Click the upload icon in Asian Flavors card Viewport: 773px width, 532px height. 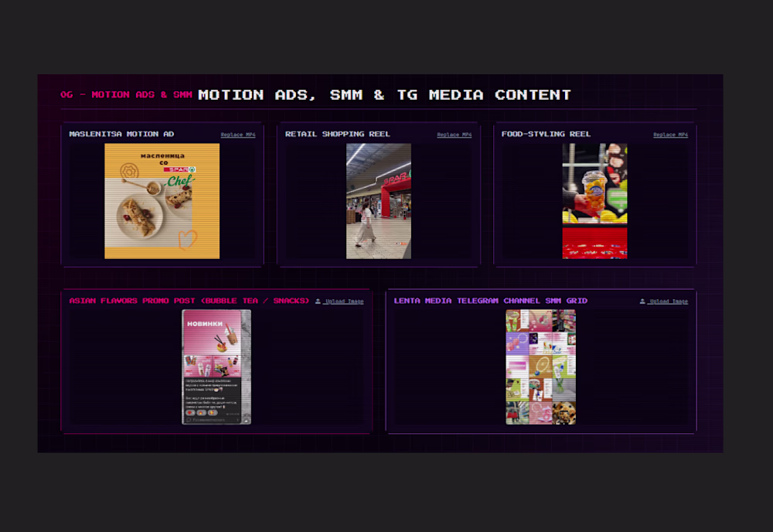click(x=318, y=302)
